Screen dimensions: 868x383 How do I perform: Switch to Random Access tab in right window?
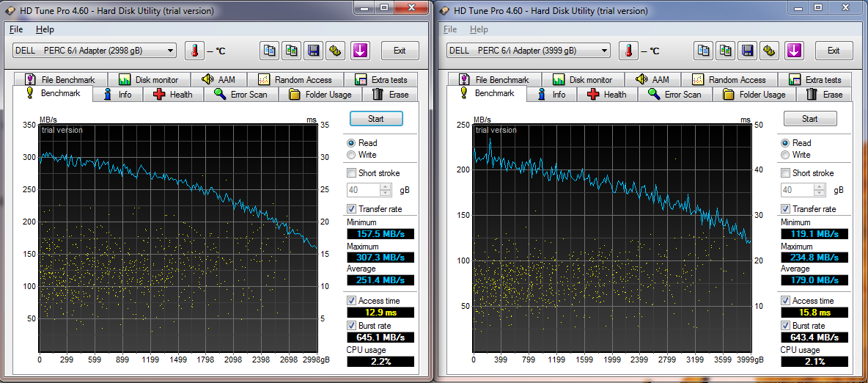click(x=729, y=80)
